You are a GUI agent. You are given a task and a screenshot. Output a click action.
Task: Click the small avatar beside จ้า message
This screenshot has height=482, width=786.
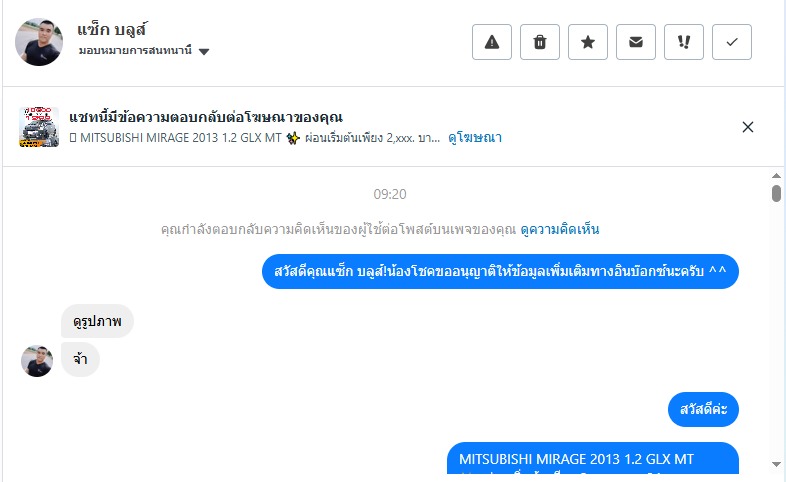[x=37, y=361]
